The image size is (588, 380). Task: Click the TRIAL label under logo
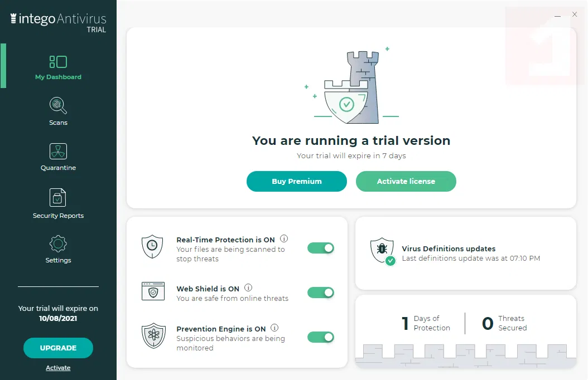97,30
